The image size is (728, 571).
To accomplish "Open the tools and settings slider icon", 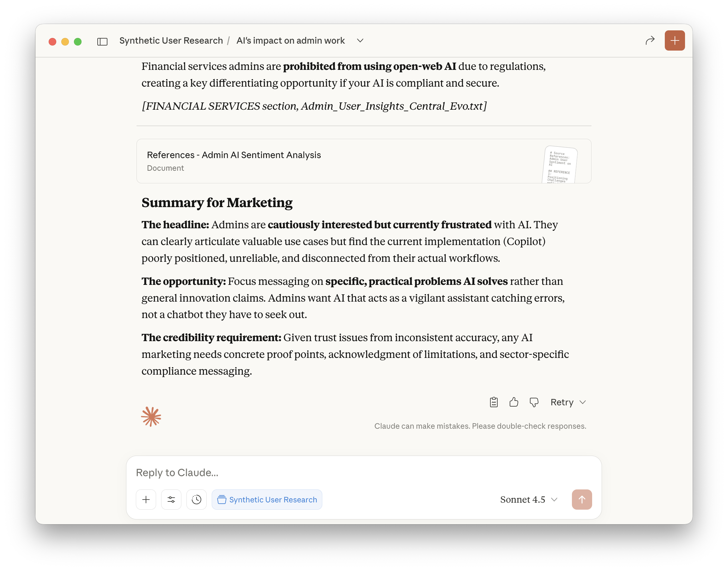I will pos(171,500).
